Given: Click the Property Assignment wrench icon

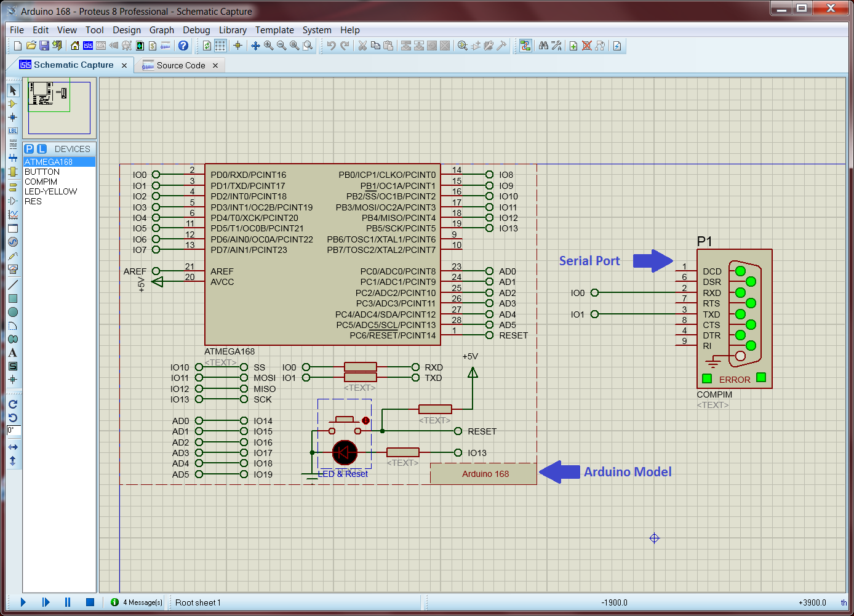Looking at the screenshot, I should point(557,46).
